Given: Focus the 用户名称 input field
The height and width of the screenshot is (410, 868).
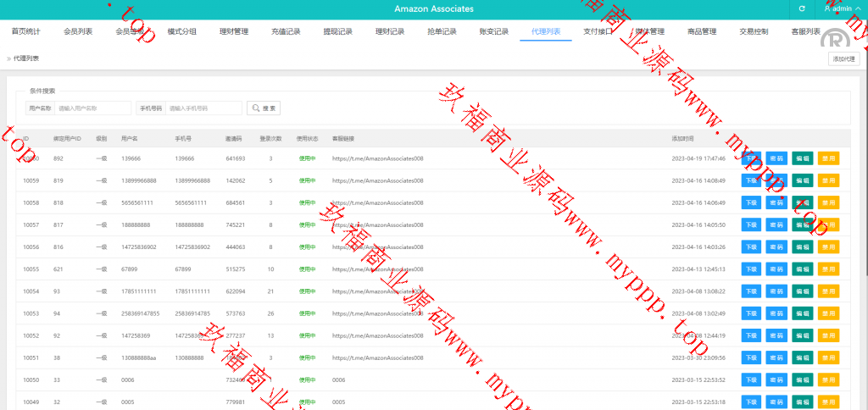Looking at the screenshot, I should point(93,108).
